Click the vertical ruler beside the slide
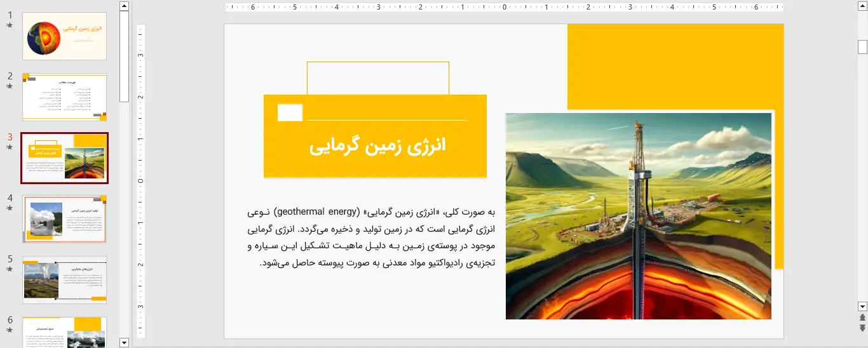868x348 pixels. pos(141,181)
